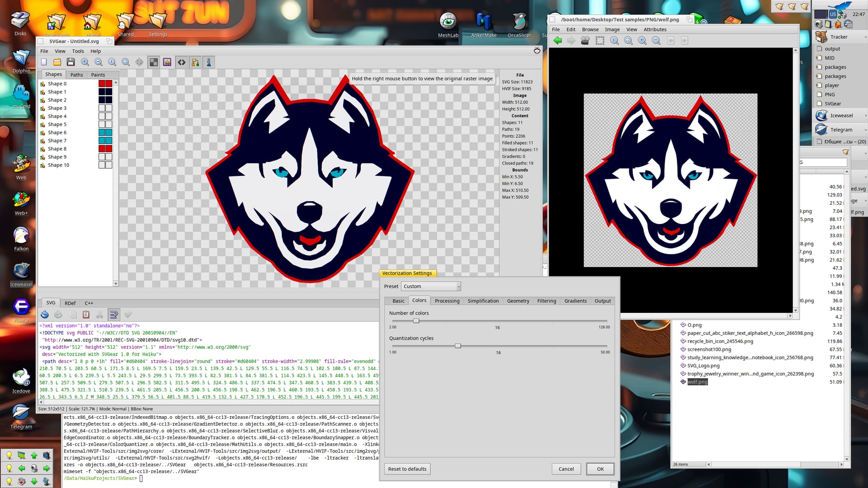Viewport: 868px width, 488px height.
Task: Click the zoom-to-fit magnifier in SVGear
Action: tap(126, 62)
